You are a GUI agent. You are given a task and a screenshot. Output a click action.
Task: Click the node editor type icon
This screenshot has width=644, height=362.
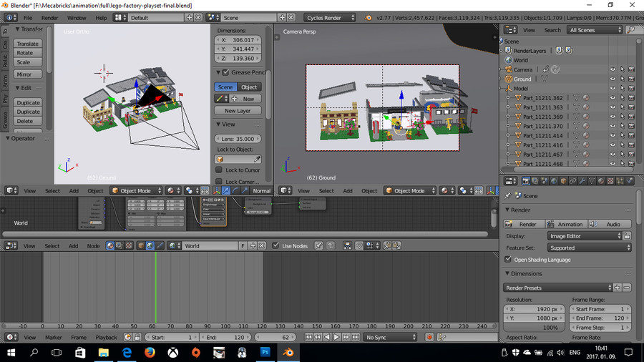pyautogui.click(x=11, y=245)
